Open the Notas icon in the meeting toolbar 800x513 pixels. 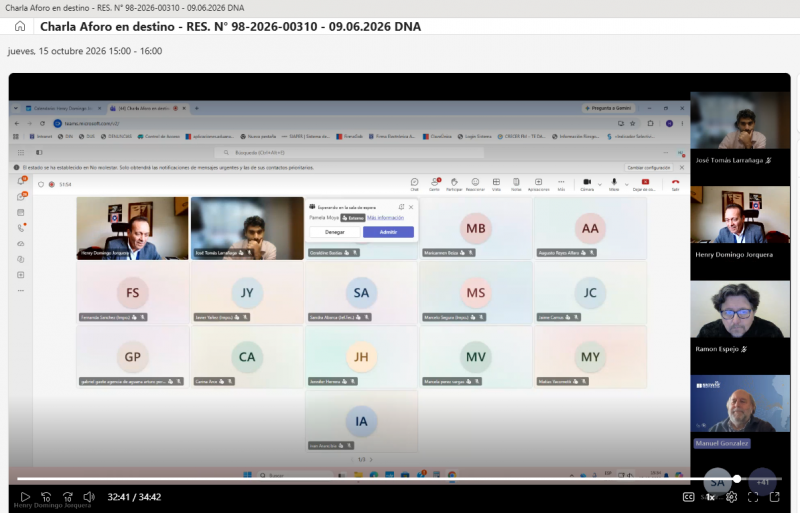pos(516,184)
